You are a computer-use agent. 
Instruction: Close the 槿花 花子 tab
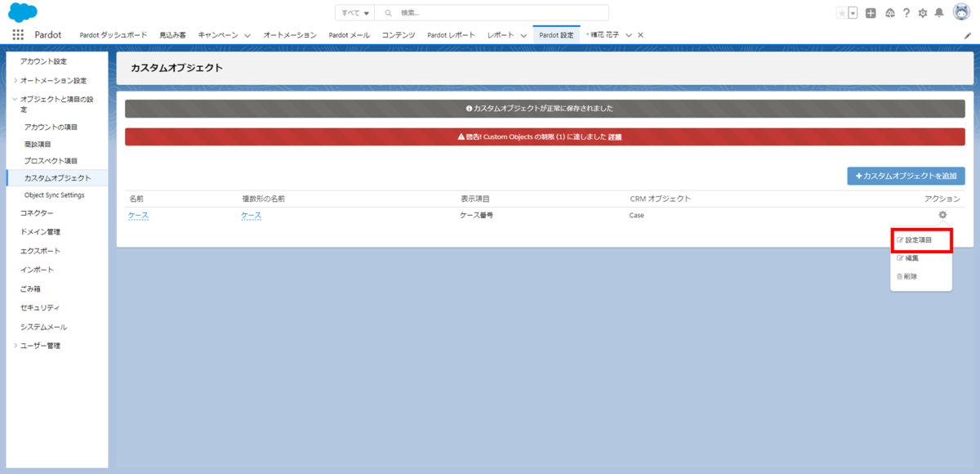tap(640, 35)
